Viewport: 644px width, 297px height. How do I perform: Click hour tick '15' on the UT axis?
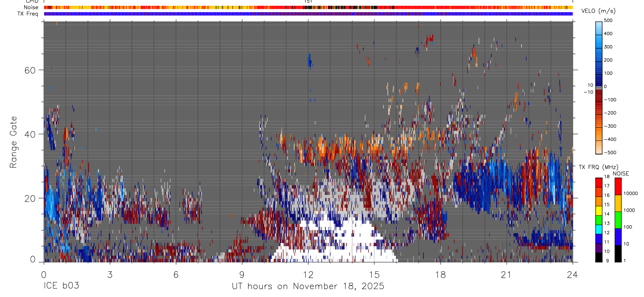click(x=374, y=274)
